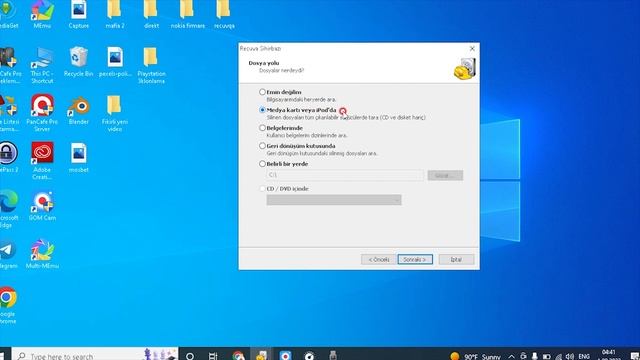640x360 pixels.
Task: Click the ENG language indicator
Action: 584,356
